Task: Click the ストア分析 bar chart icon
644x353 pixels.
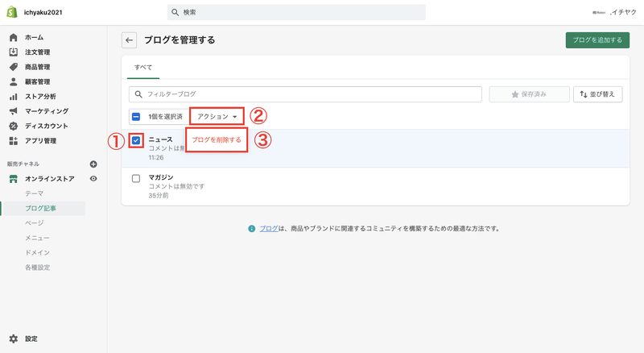Action: coord(13,96)
